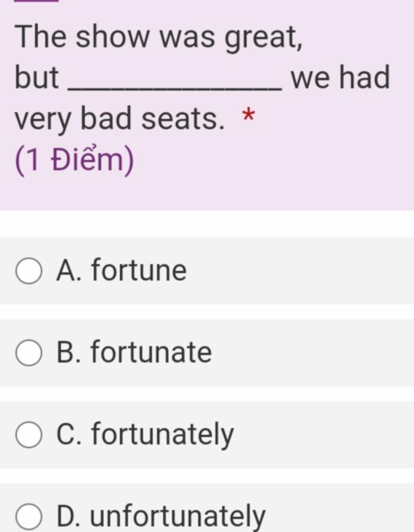This screenshot has height=532, width=414.
Task: Click empty space in the D. unfortunately row
Action: tap(344, 513)
